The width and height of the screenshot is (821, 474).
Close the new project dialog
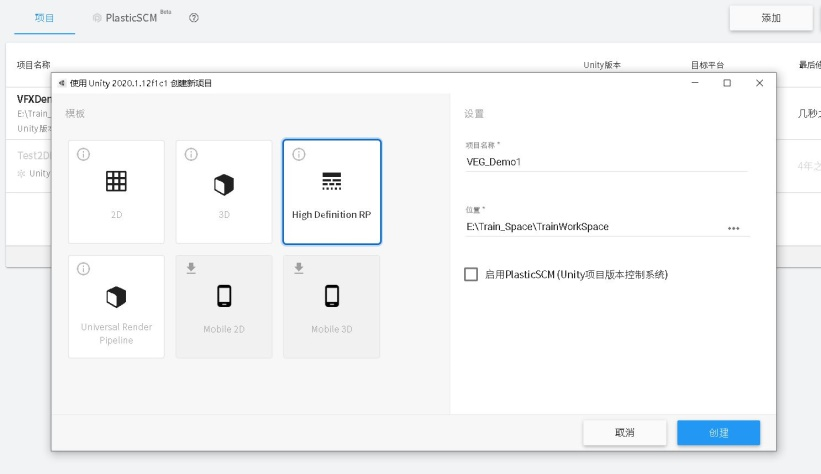(x=760, y=83)
